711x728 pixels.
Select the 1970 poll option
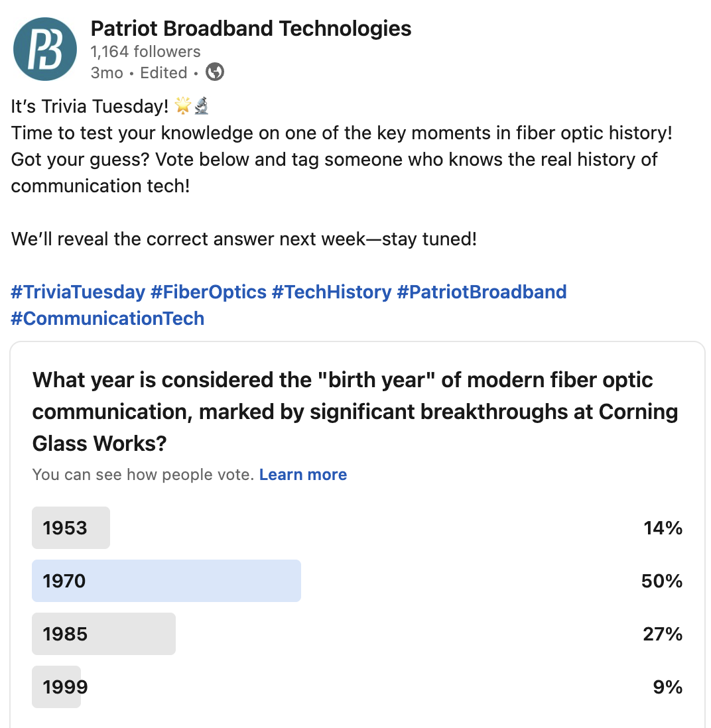(x=357, y=581)
